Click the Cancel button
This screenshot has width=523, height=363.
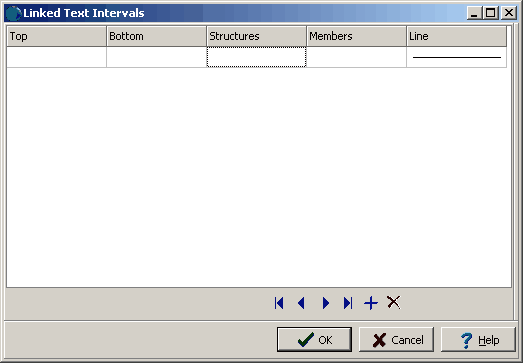click(396, 339)
